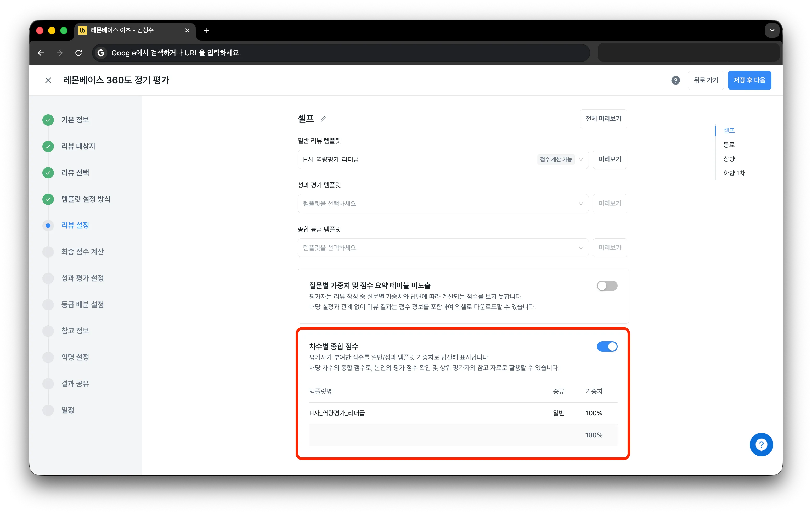Click 미리보기 next to 일반 리뷰 템플릿
This screenshot has width=812, height=514.
point(610,160)
